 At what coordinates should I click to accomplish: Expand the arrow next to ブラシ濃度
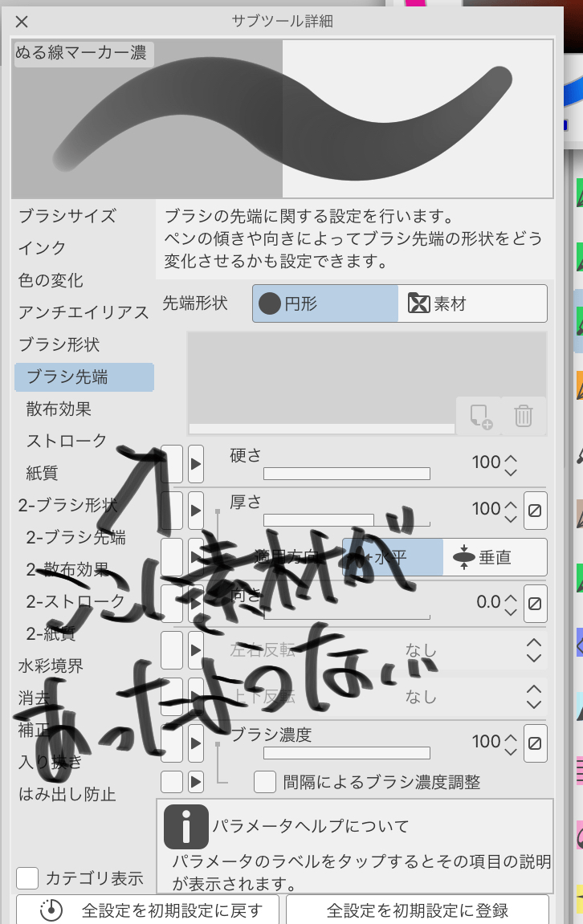(x=196, y=743)
